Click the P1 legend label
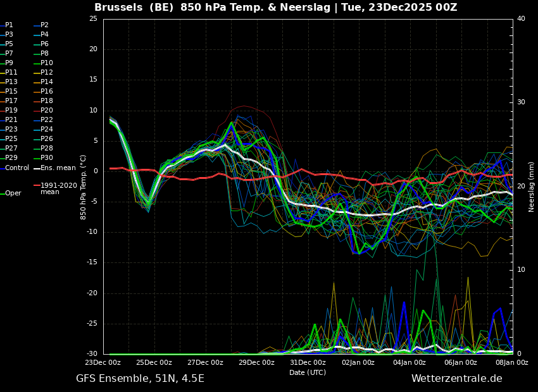 (9, 25)
